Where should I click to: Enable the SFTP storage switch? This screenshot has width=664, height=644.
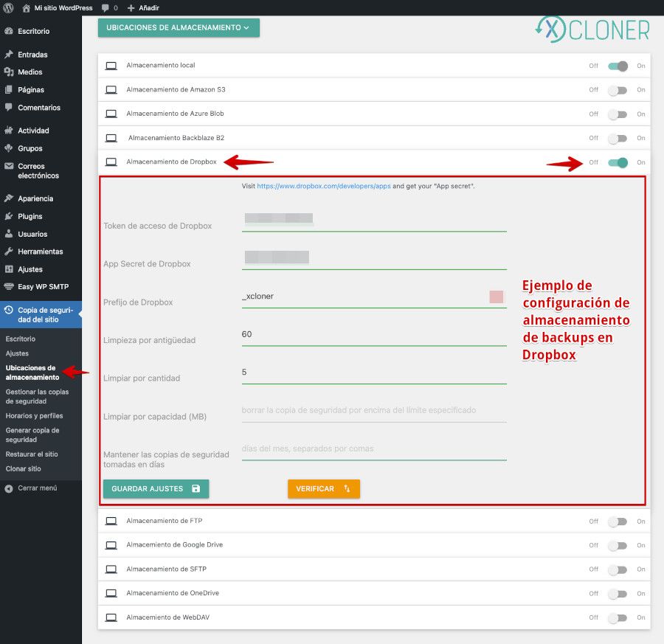(618, 569)
